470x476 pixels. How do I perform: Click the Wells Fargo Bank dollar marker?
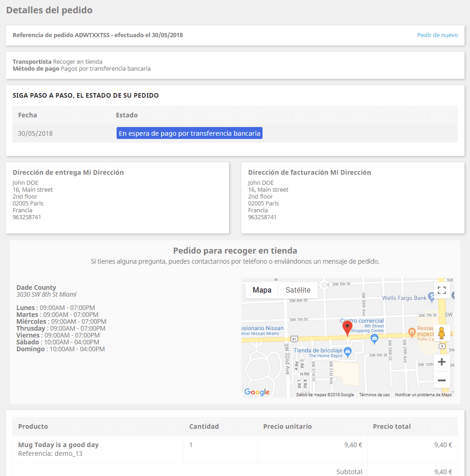click(431, 298)
